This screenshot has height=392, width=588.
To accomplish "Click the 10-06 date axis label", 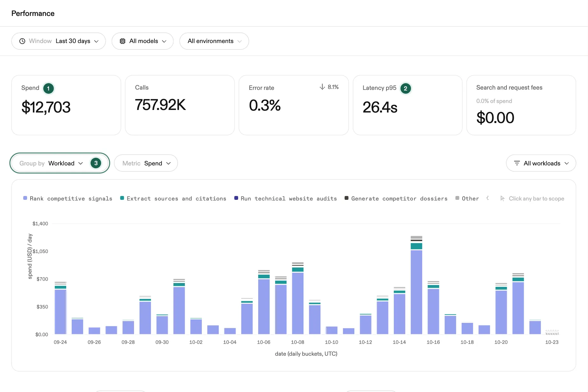I will coord(264,342).
